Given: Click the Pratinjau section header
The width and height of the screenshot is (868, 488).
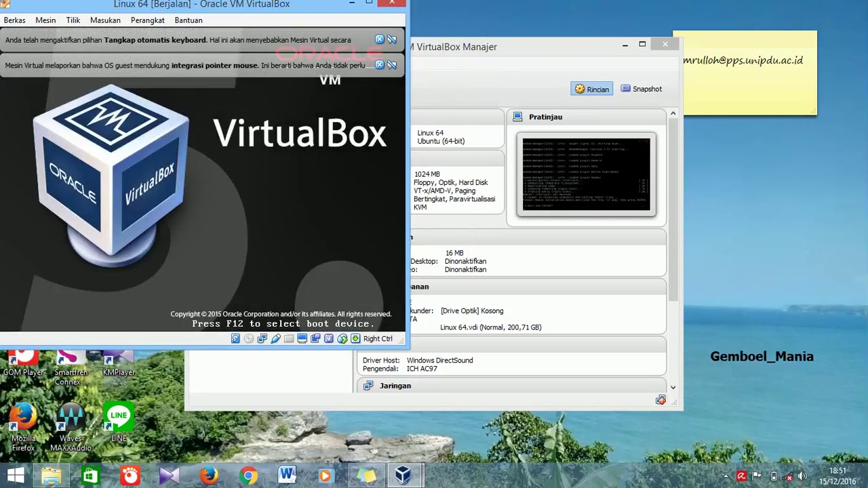Looking at the screenshot, I should point(586,117).
